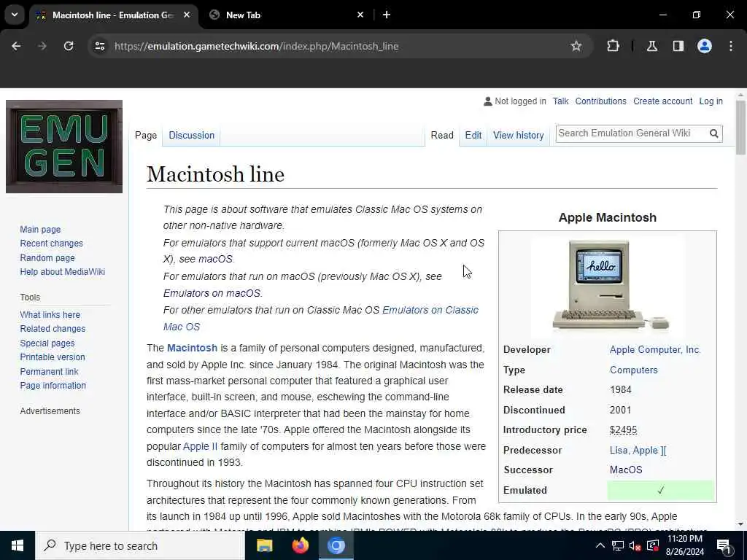The image size is (747, 560).
Task: Select the Macintosh line browser tab
Action: (x=113, y=15)
